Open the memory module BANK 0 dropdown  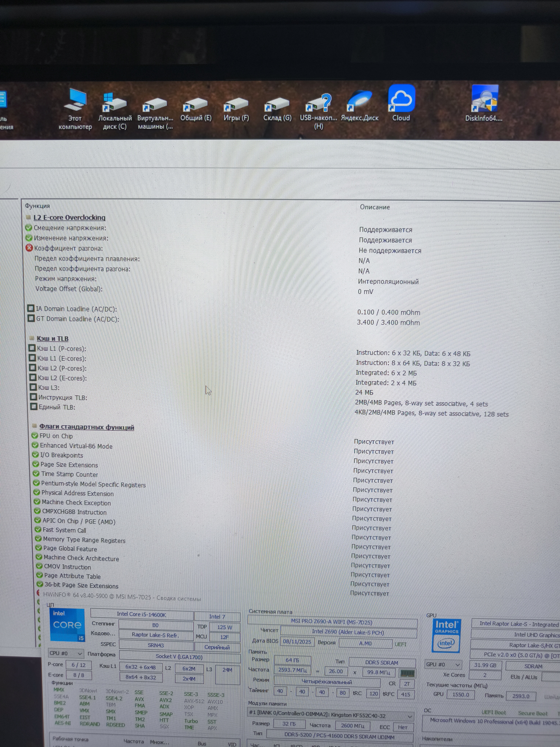410,716
